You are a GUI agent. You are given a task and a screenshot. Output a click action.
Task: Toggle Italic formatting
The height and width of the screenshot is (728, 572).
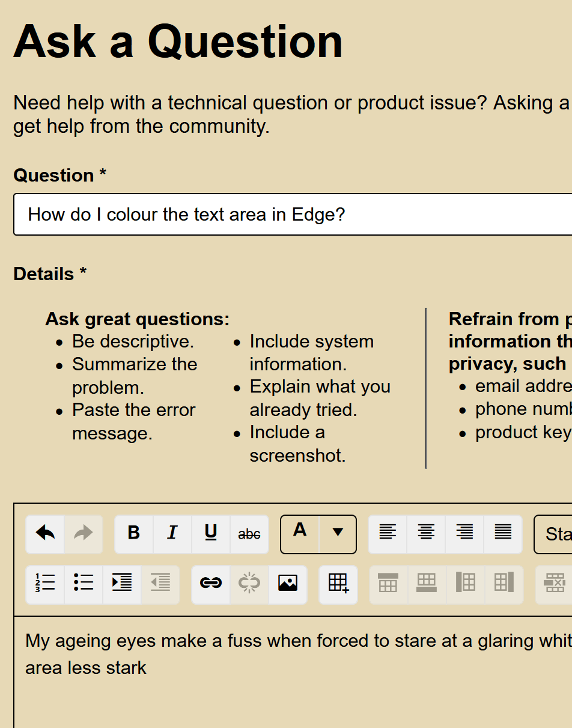point(172,534)
